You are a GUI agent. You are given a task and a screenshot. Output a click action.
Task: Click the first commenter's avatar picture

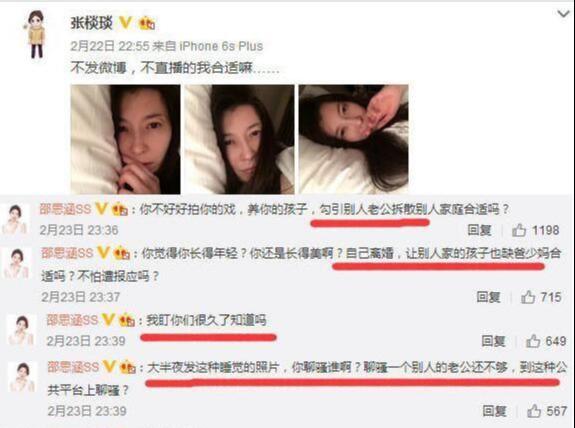[x=15, y=219]
